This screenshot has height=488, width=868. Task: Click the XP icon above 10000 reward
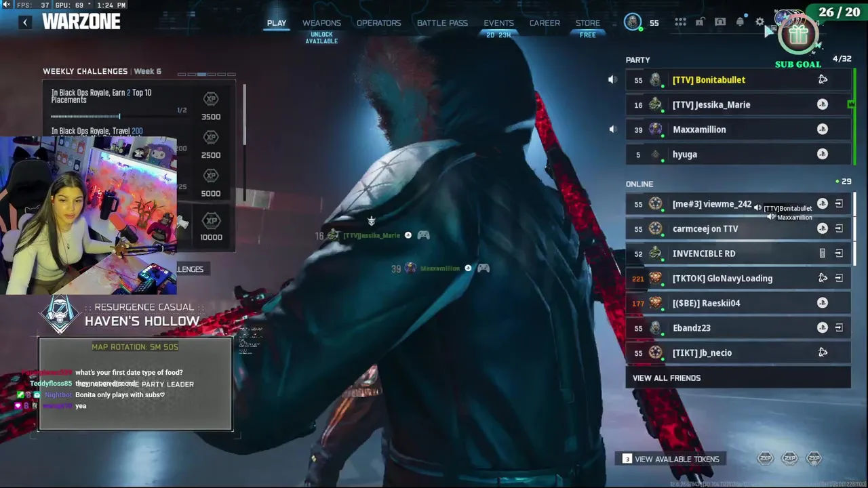[x=211, y=220]
